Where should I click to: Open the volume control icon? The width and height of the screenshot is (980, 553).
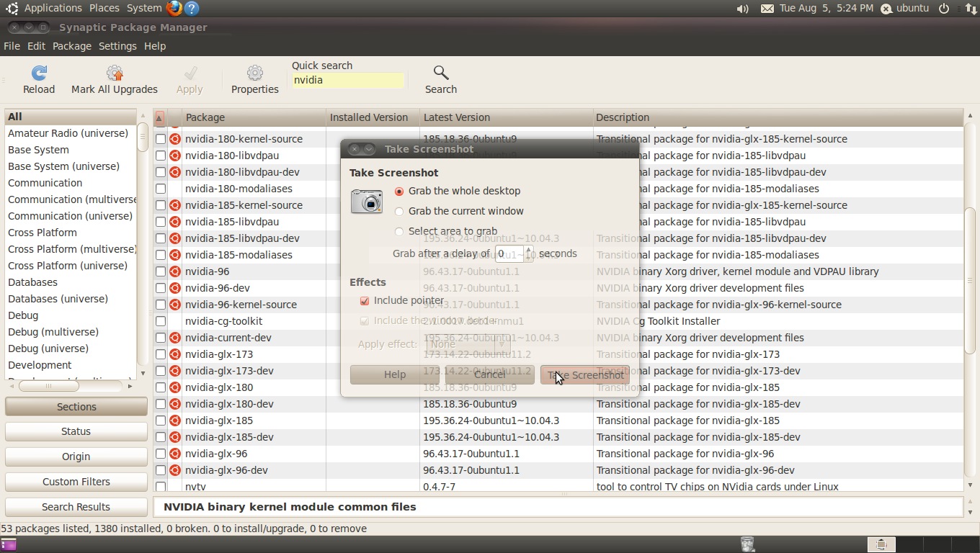coord(743,9)
